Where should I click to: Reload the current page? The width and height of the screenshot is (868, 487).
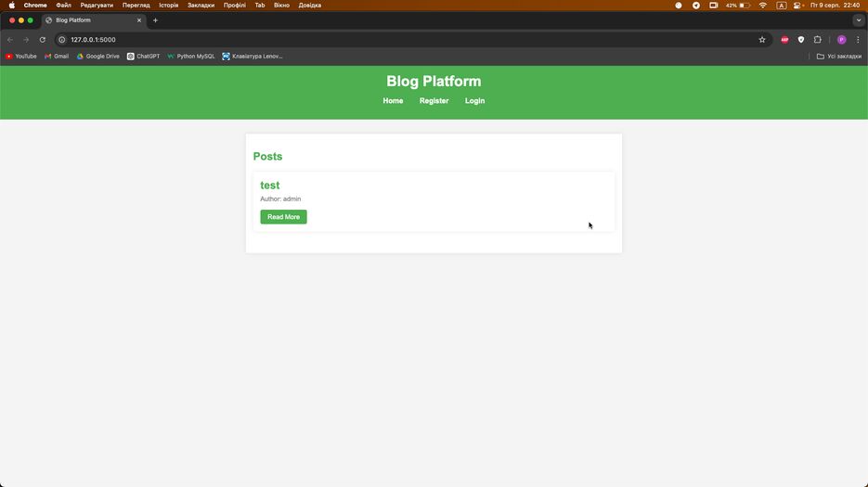point(42,40)
